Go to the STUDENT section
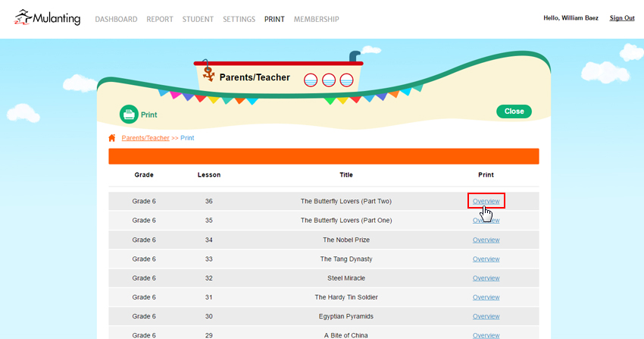The image size is (644, 339). (198, 19)
